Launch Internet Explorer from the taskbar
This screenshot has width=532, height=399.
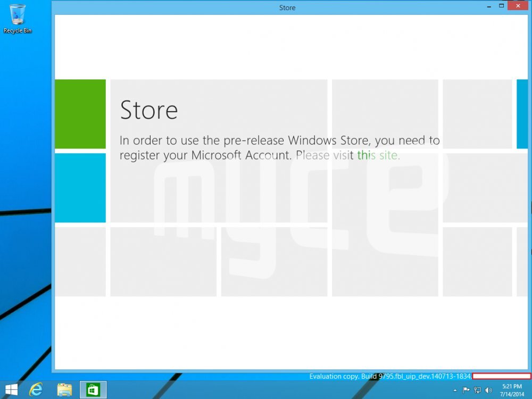[x=36, y=390]
